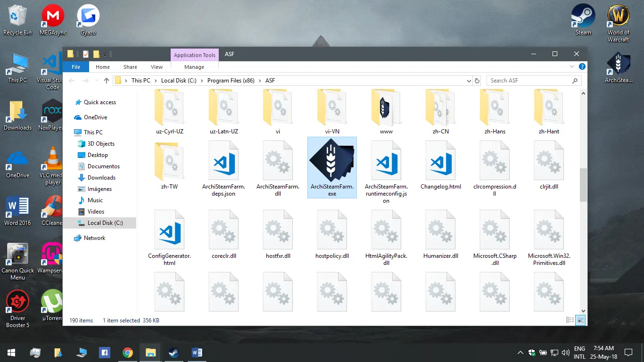Open Facebook from the taskbar
The width and height of the screenshot is (644, 362).
[104, 352]
